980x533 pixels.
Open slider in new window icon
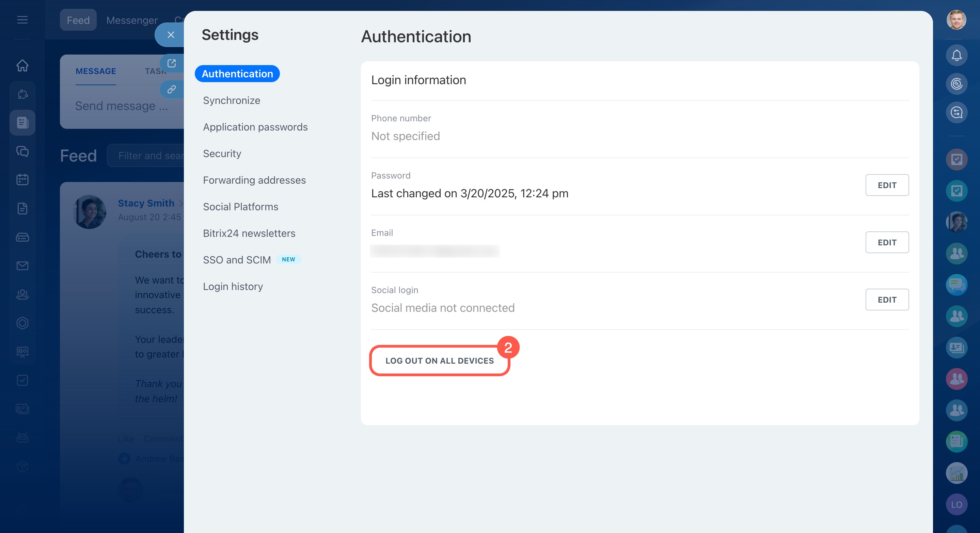click(172, 63)
